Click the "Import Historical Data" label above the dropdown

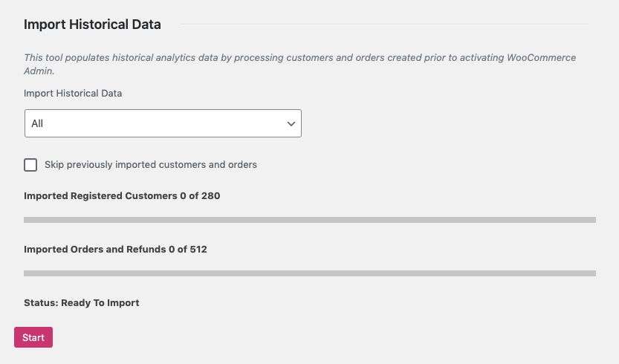73,94
